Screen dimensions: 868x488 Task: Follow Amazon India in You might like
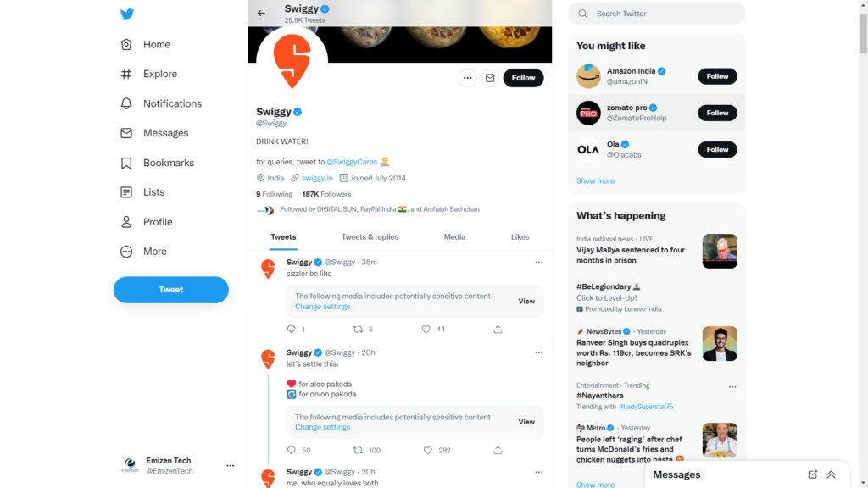pos(717,75)
